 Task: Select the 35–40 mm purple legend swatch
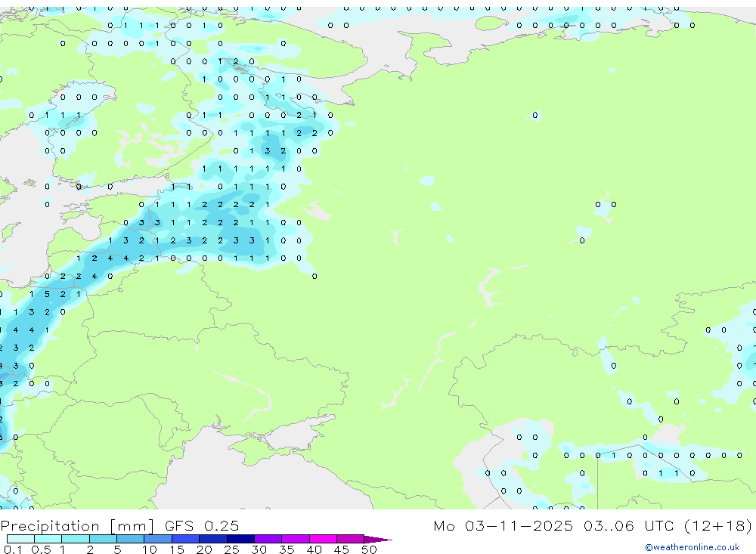296,539
